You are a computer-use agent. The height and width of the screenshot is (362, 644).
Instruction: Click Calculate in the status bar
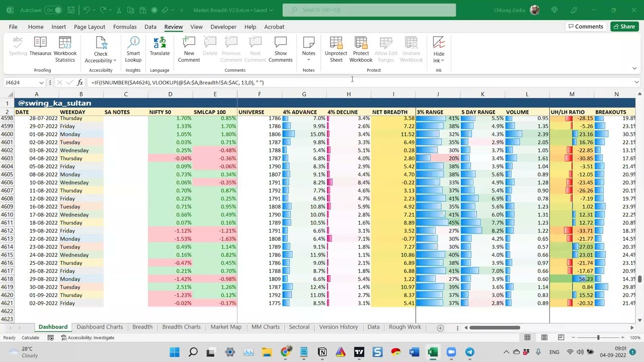tap(30, 338)
